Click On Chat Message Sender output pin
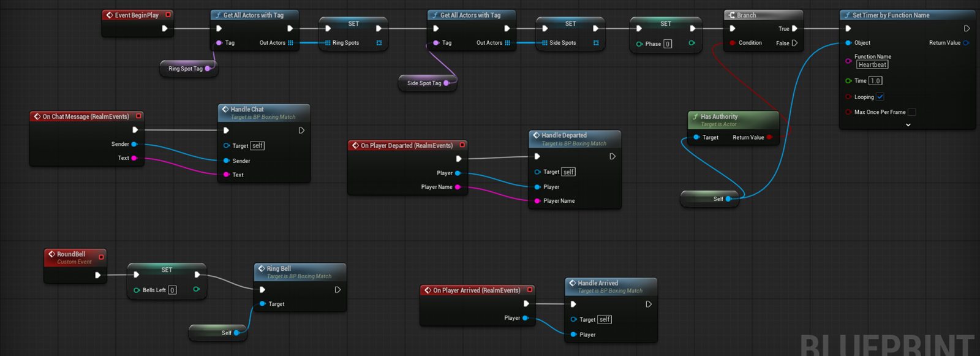This screenshot has height=356, width=980. pyautogui.click(x=134, y=144)
